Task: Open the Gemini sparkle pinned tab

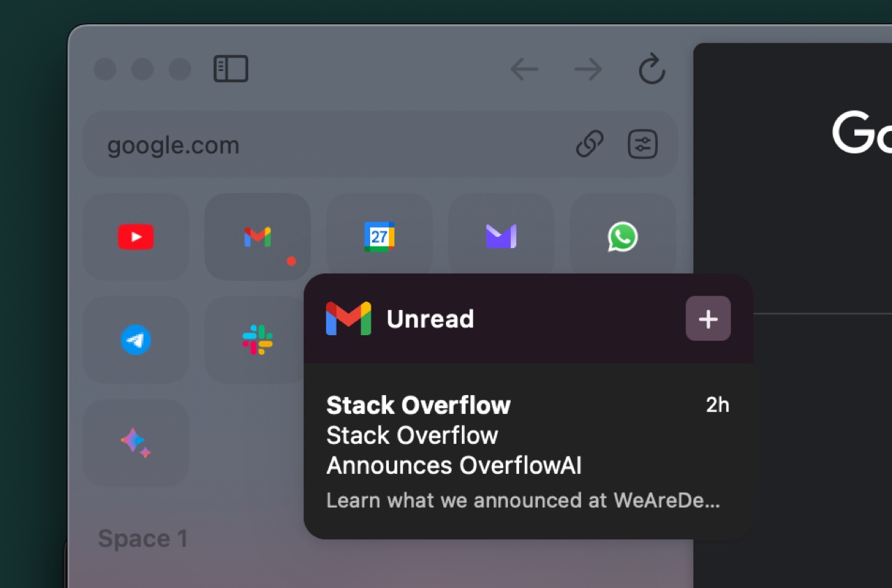Action: (136, 442)
